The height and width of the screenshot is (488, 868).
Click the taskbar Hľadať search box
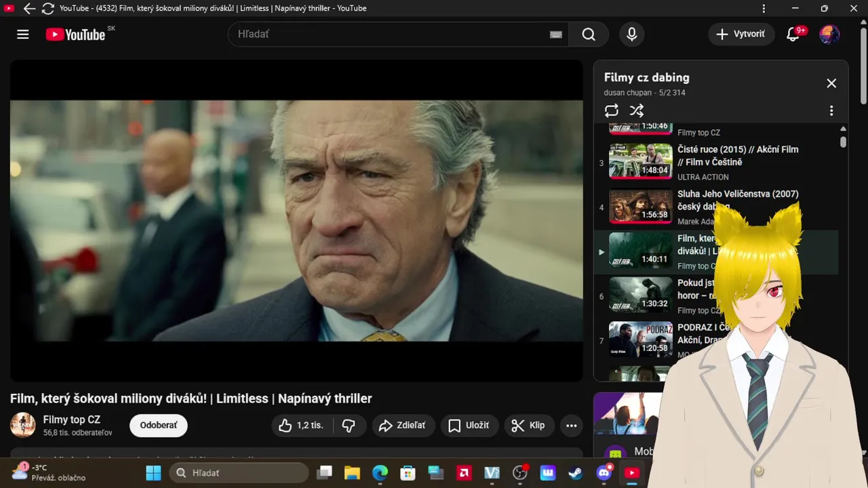(239, 472)
